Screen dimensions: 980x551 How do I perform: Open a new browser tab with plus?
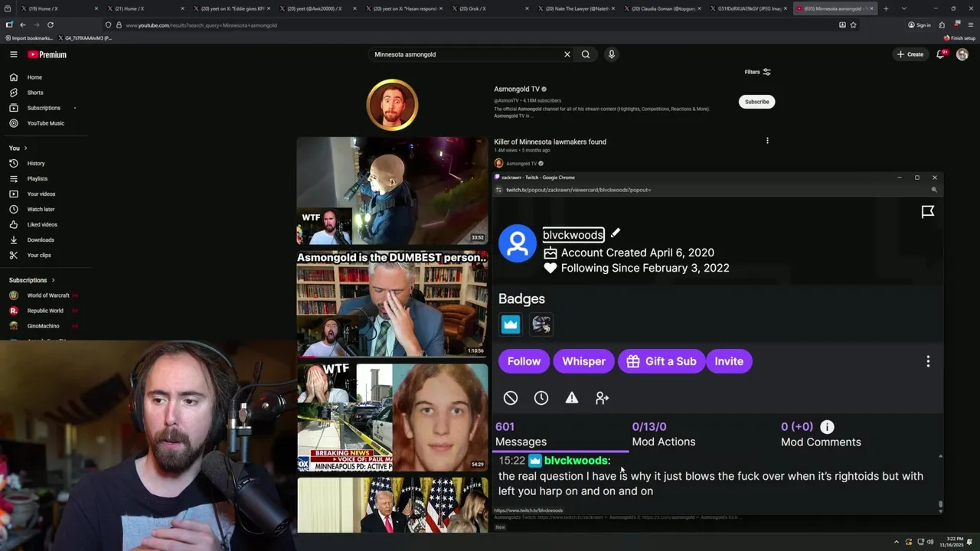pos(886,8)
